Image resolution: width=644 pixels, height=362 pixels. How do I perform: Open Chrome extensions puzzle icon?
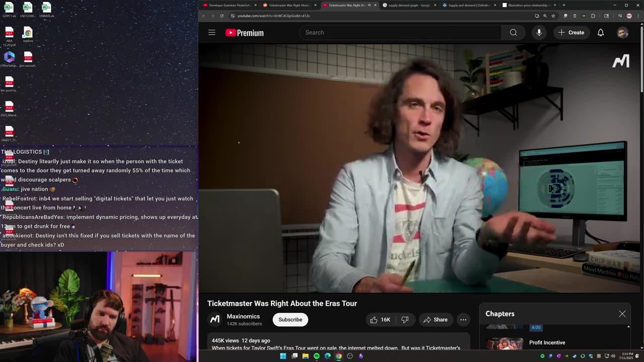pyautogui.click(x=593, y=16)
